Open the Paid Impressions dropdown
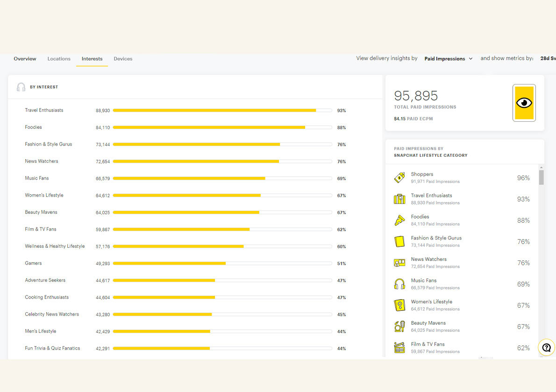 tap(448, 59)
